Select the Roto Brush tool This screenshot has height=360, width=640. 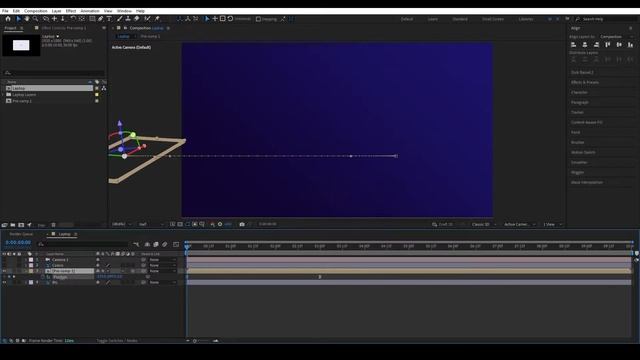coord(147,19)
